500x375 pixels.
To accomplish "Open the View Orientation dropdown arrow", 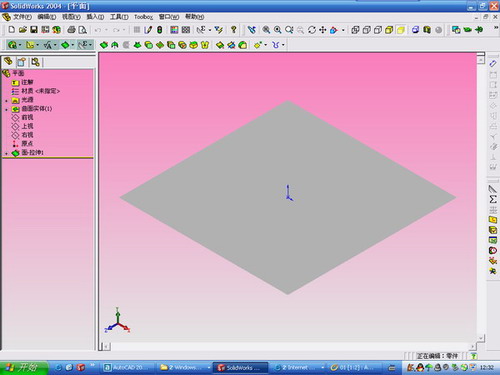I will [343, 30].
